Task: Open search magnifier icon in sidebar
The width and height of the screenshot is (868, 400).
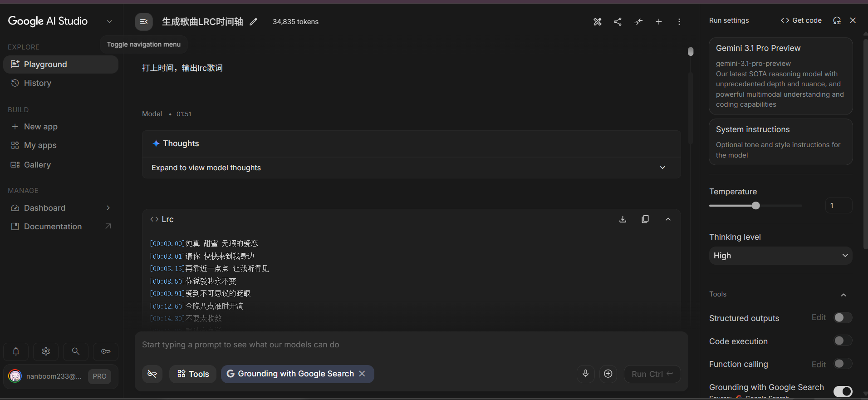Action: tap(76, 351)
